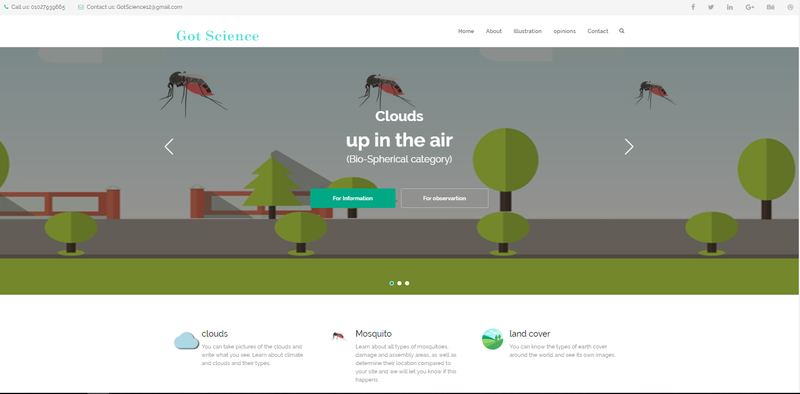This screenshot has height=394, width=800.
Task: Click the search magnifier icon in navbar
Action: [621, 31]
